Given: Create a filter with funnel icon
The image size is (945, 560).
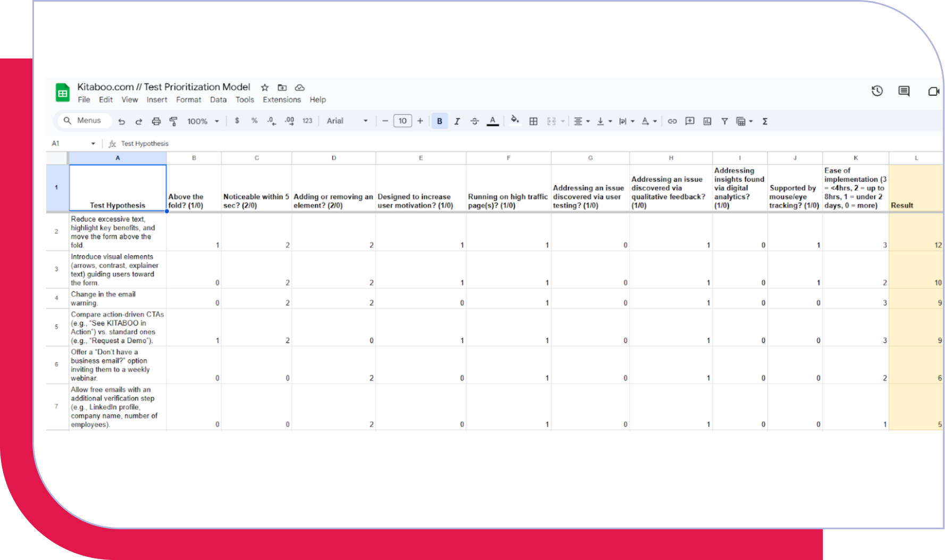Looking at the screenshot, I should (x=724, y=121).
